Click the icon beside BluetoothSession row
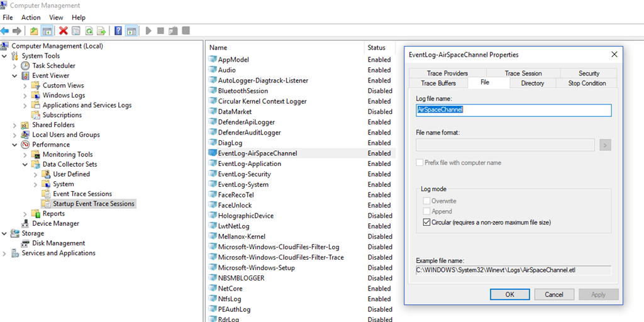Viewport: 644px width, 322px height. point(213,91)
